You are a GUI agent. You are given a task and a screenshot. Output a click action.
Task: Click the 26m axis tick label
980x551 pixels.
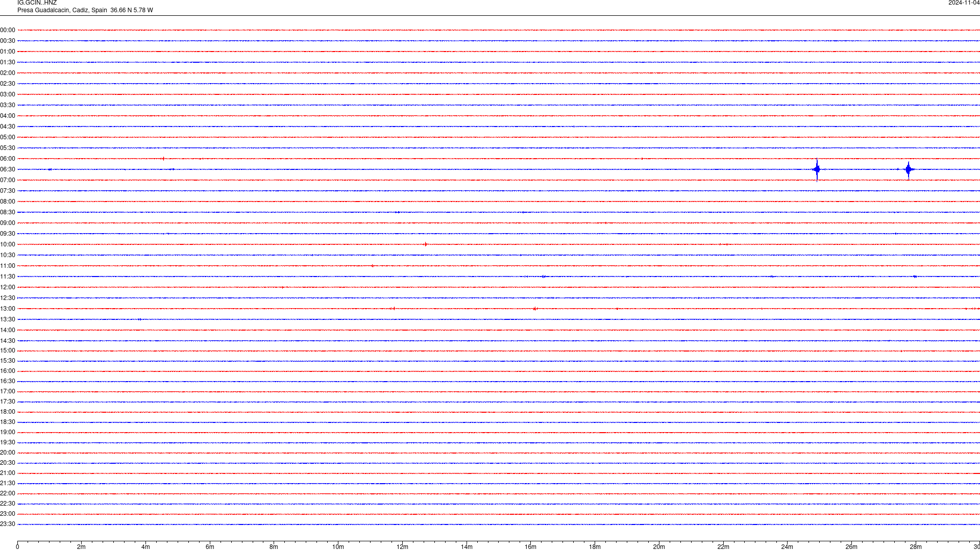pyautogui.click(x=851, y=547)
